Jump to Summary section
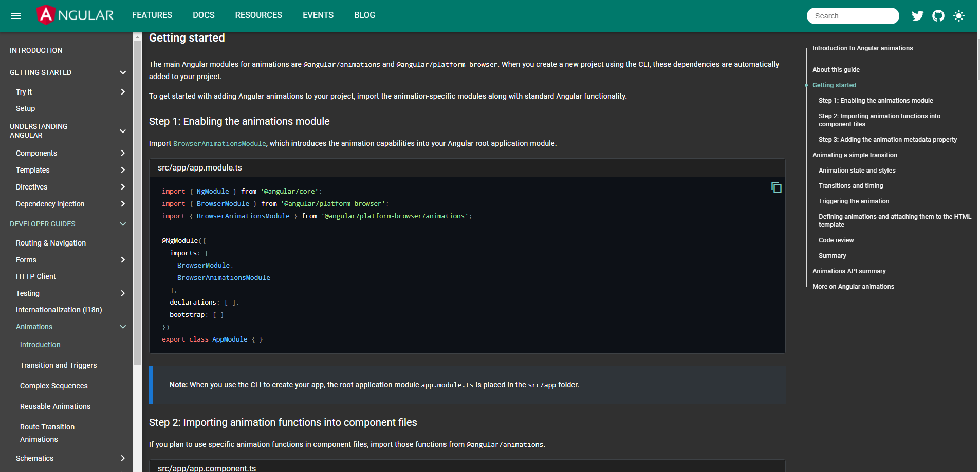 [833, 256]
